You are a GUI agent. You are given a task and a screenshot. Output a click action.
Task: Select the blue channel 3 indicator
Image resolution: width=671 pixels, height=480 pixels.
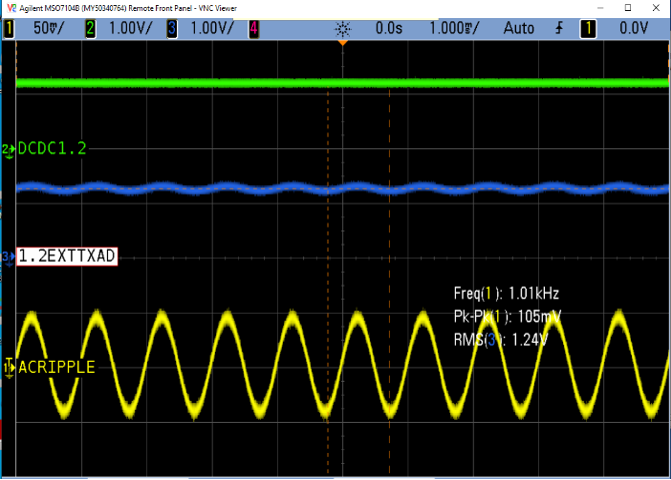[x=172, y=28]
